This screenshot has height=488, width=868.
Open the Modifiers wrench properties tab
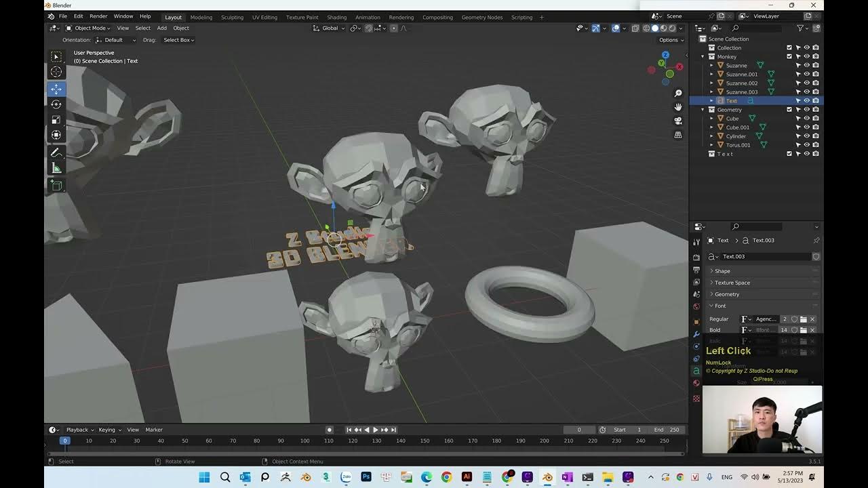point(696,334)
